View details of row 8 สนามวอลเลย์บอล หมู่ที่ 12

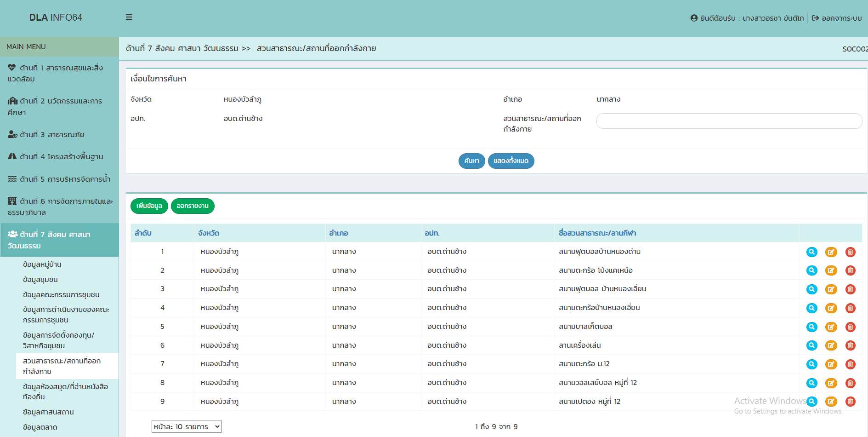(812, 383)
